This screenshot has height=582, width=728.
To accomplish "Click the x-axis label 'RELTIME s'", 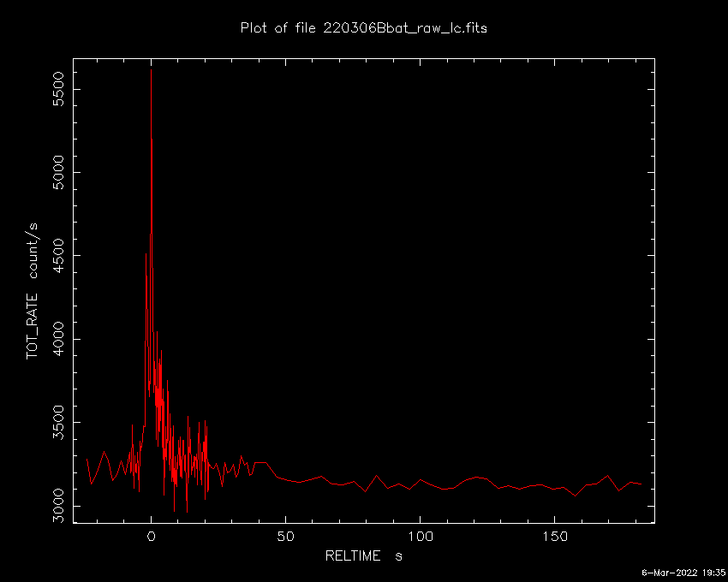I will coord(363,556).
